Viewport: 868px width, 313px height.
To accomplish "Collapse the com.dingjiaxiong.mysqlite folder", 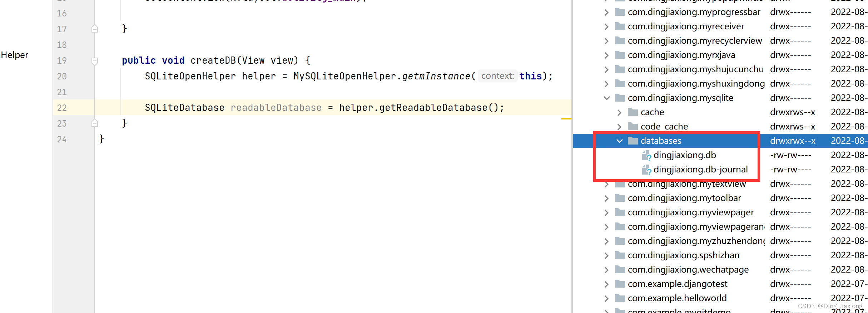I will pyautogui.click(x=606, y=98).
